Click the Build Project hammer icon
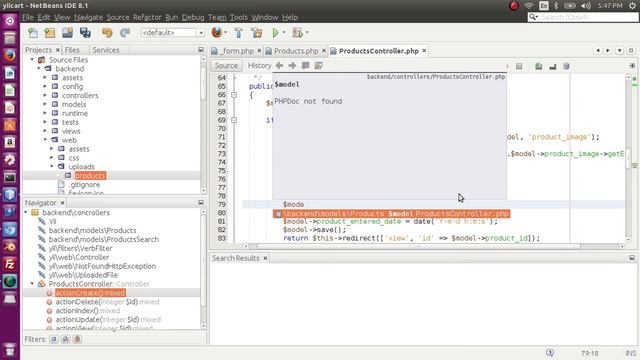 (239, 33)
